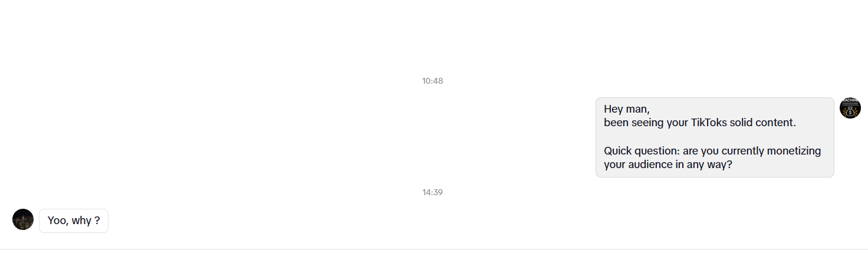This screenshot has width=868, height=253.
Task: Click "Hey man," greeting line
Action: point(627,109)
